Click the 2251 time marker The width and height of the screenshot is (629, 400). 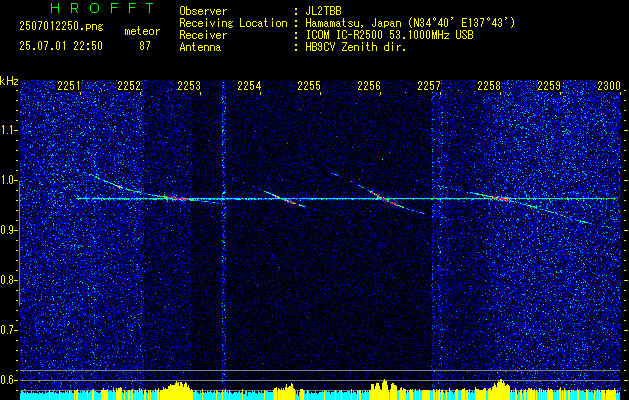(69, 85)
